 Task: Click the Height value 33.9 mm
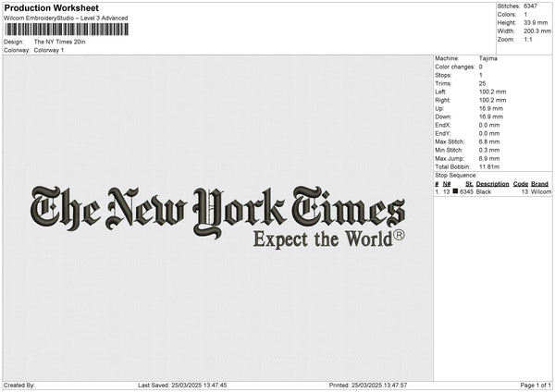536,22
